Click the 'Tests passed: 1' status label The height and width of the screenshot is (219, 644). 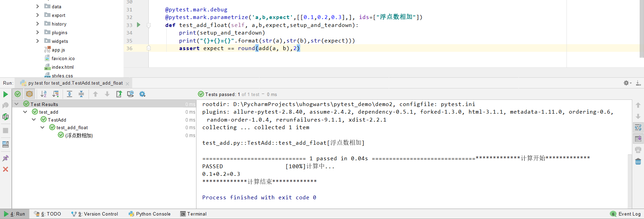point(223,94)
